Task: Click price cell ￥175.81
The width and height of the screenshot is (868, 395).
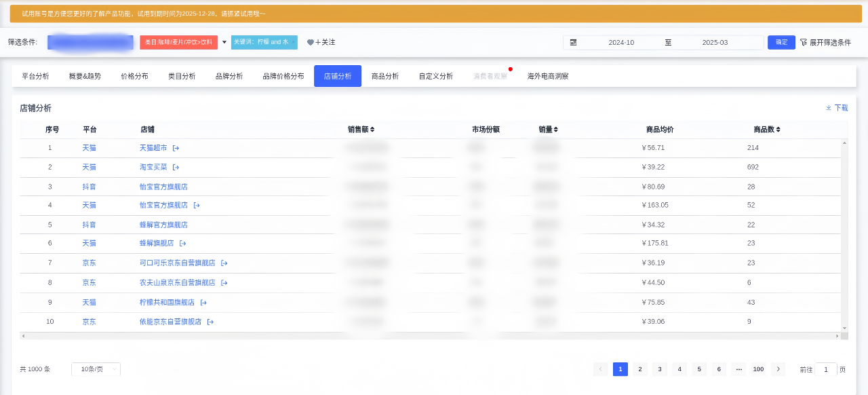Action: [655, 243]
